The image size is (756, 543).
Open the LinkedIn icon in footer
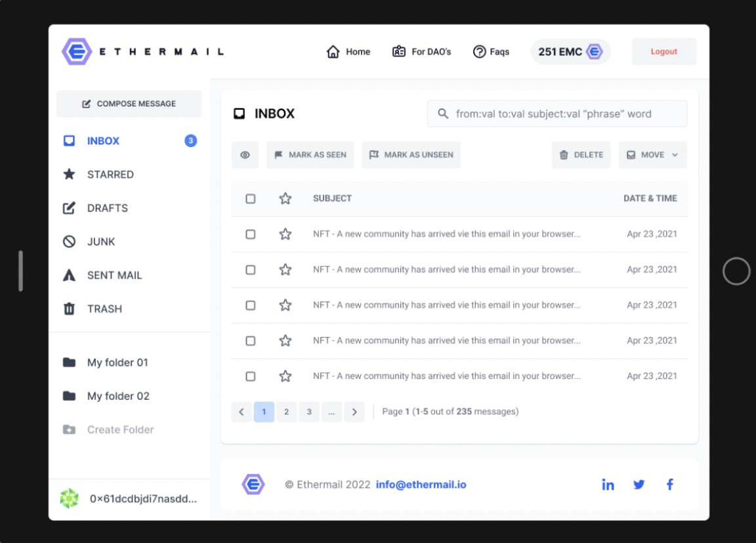[608, 485]
